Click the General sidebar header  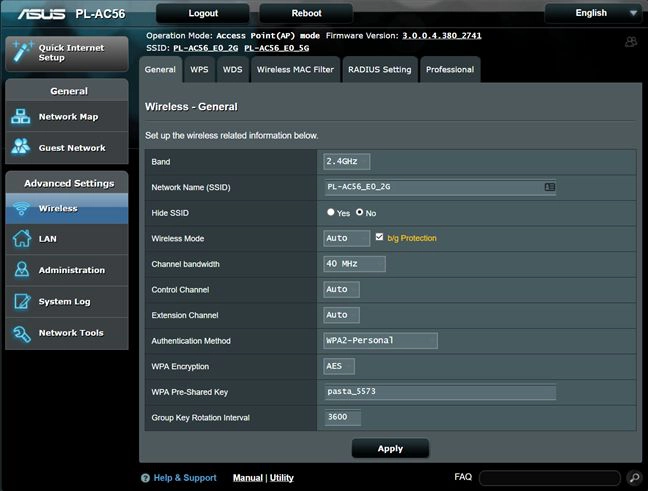coord(69,91)
